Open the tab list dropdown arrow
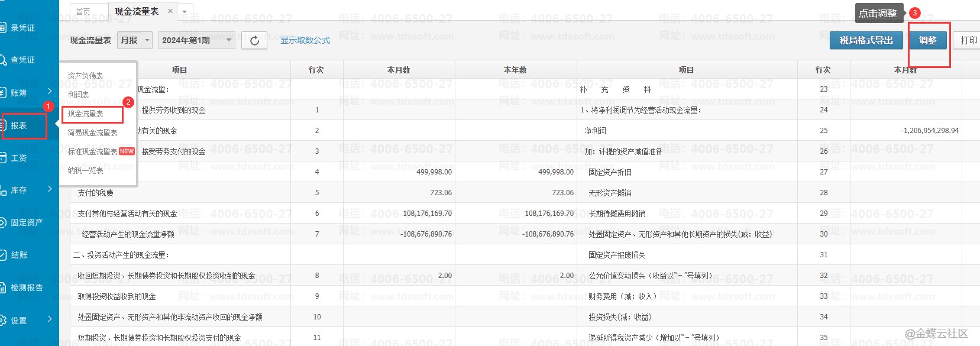980x346 pixels. click(185, 12)
